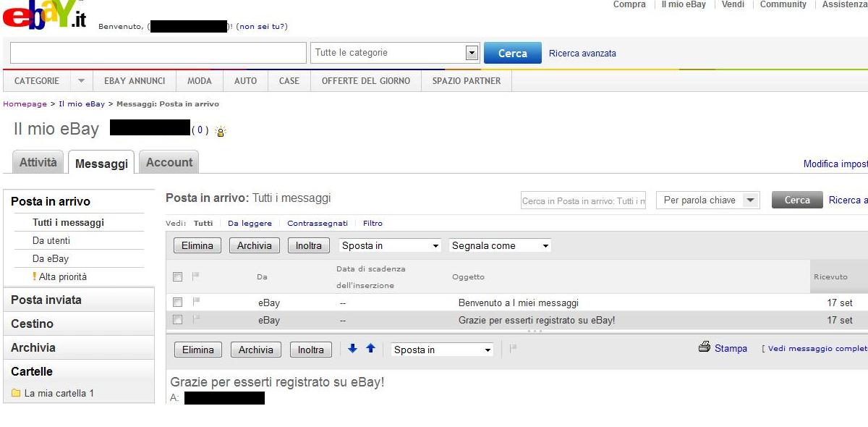Open EBAY ANNUNCI in the navigation bar
This screenshot has height=427, width=868.
point(135,81)
